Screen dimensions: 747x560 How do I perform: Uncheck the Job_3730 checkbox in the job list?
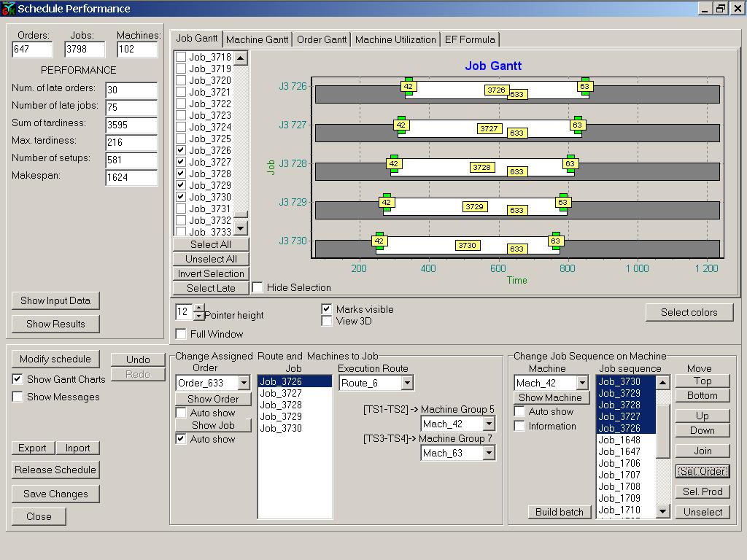(181, 197)
